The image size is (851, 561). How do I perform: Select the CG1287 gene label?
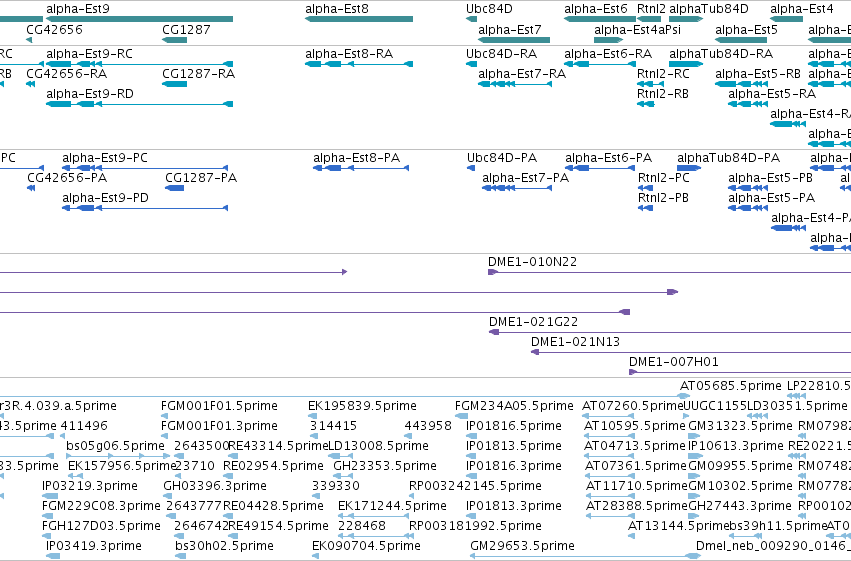point(186,29)
